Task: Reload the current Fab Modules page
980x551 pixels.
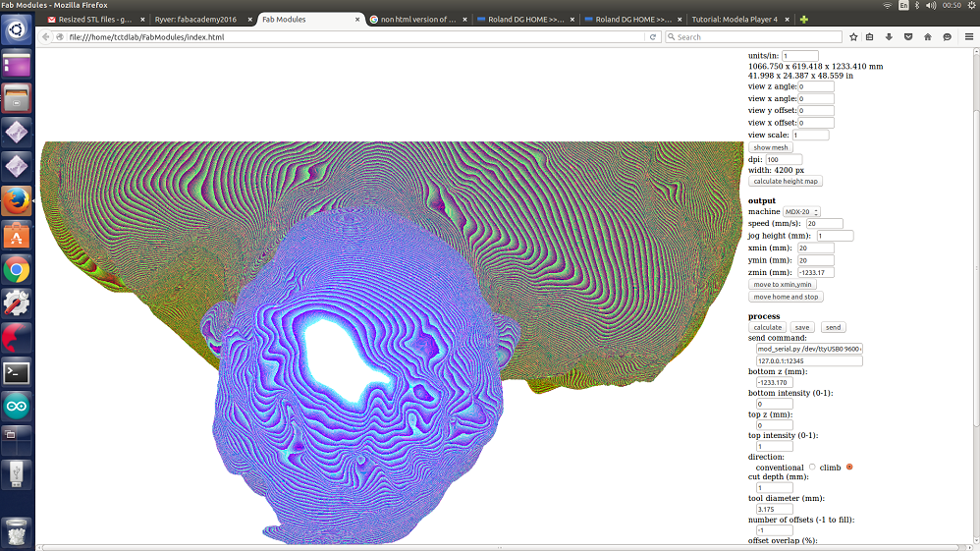Action: pyautogui.click(x=652, y=37)
